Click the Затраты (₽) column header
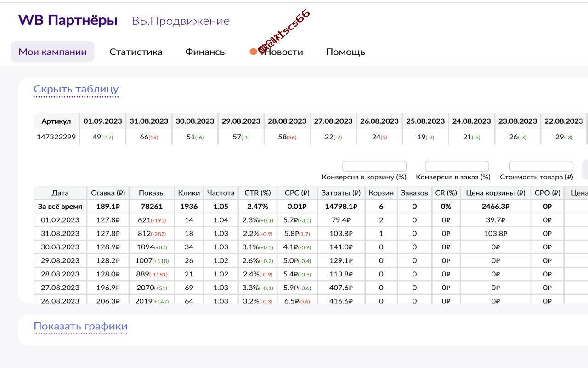 341,193
